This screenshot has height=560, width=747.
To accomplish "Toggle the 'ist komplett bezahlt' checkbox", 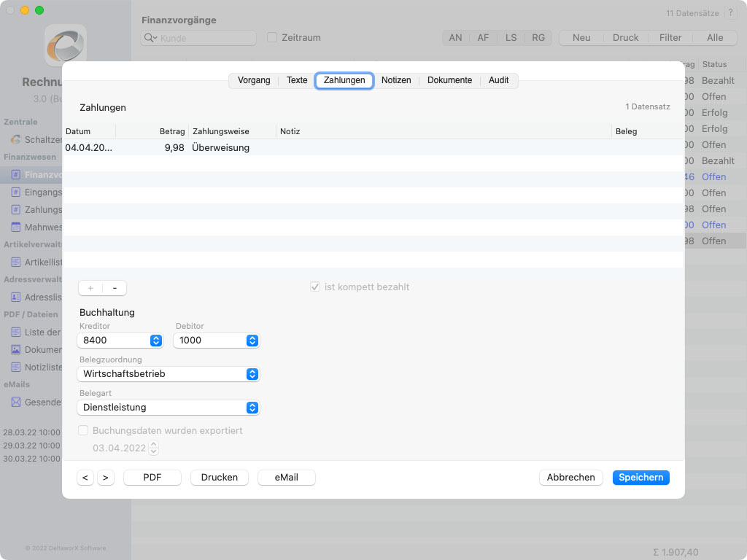I will click(x=315, y=287).
